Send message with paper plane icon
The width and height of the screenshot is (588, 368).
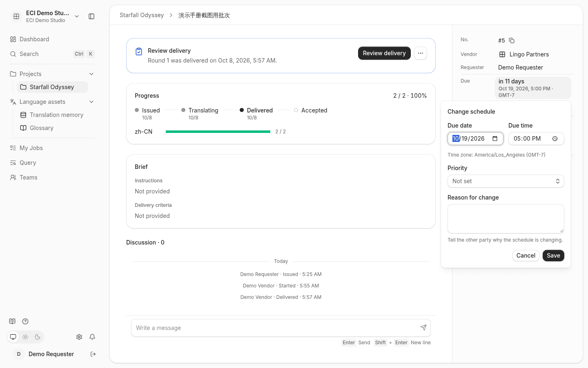[x=423, y=328]
